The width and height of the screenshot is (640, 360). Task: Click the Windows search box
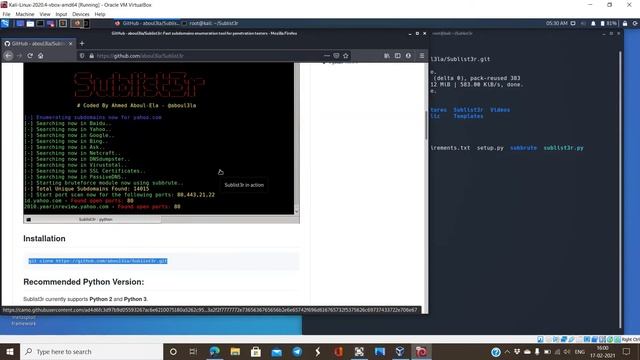tap(91, 351)
